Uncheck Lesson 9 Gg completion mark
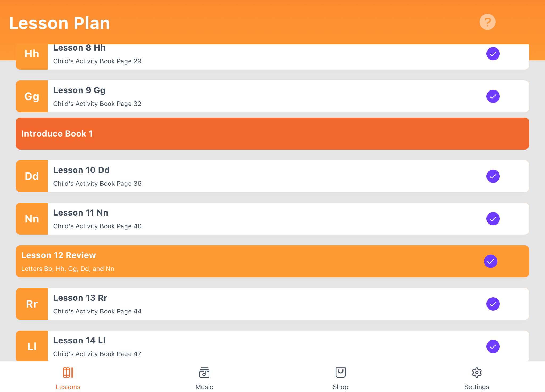Image resolution: width=545 pixels, height=392 pixels. 493,96
